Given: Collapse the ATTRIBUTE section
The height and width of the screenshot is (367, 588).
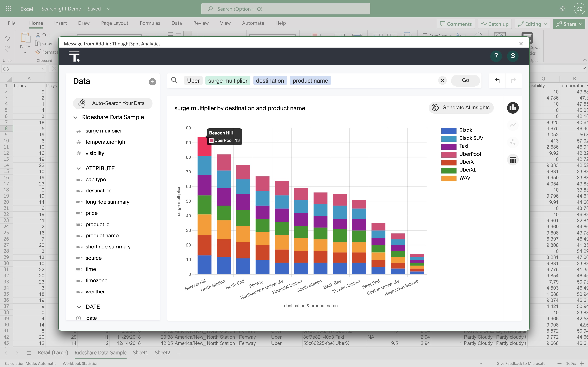Looking at the screenshot, I should click(x=79, y=168).
